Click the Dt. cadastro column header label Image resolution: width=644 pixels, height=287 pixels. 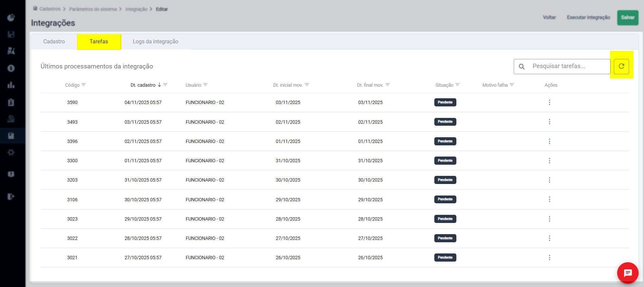coord(143,85)
